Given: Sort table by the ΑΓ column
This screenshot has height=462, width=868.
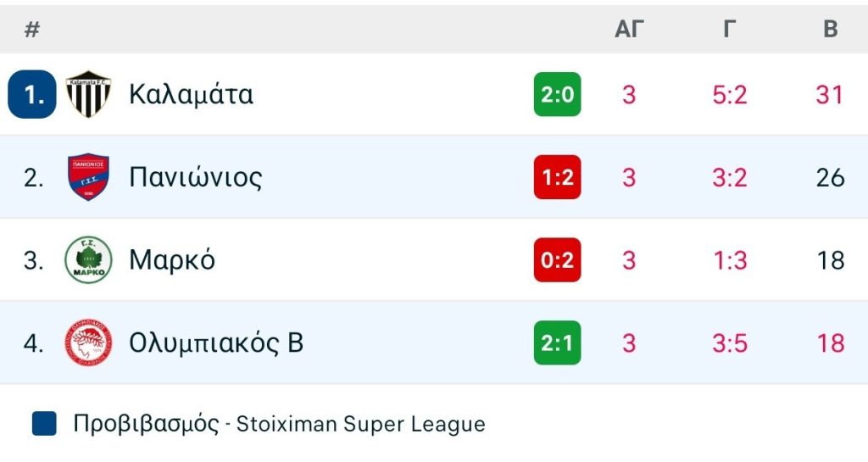Looking at the screenshot, I should coord(629,30).
